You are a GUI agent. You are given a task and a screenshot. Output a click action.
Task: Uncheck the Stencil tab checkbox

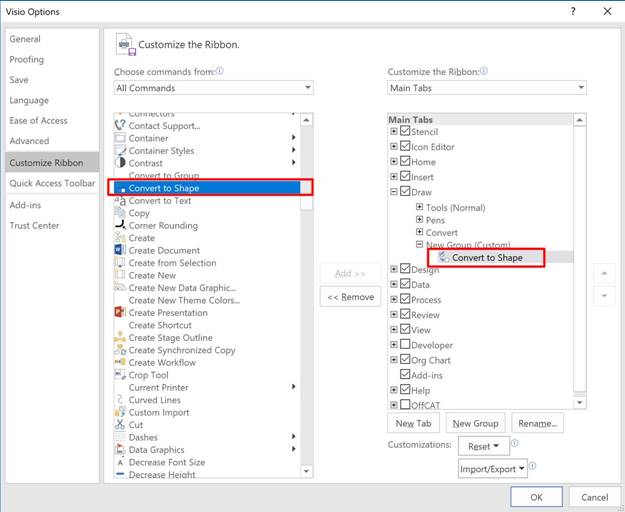click(x=405, y=131)
